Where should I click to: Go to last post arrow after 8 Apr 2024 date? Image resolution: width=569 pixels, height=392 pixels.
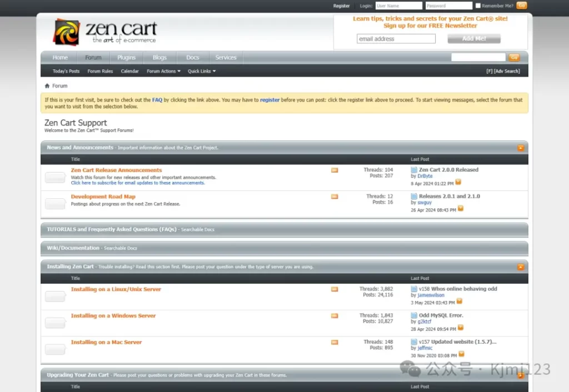coord(458,182)
